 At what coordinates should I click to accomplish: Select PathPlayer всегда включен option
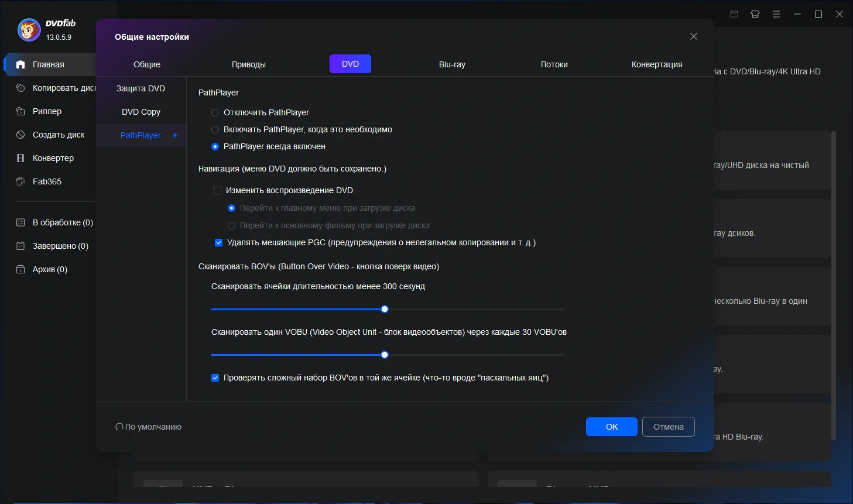click(215, 146)
